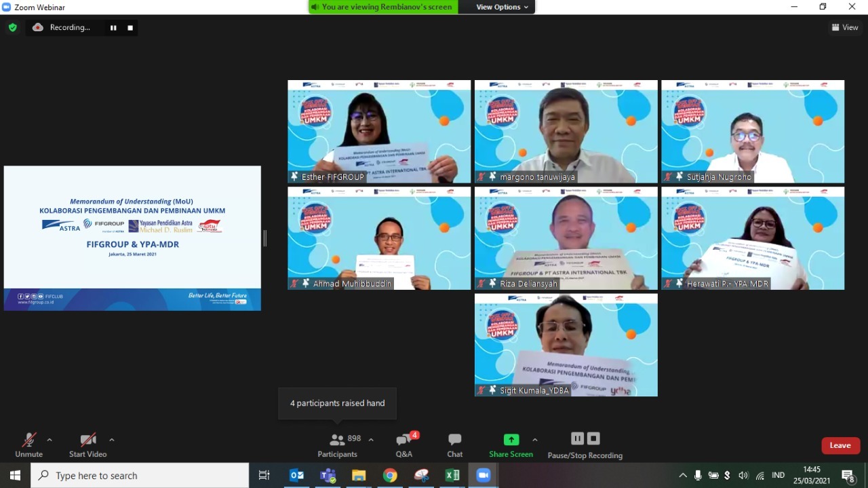The height and width of the screenshot is (488, 868).
Task: Click the green encryption shield icon
Action: pyautogui.click(x=12, y=27)
